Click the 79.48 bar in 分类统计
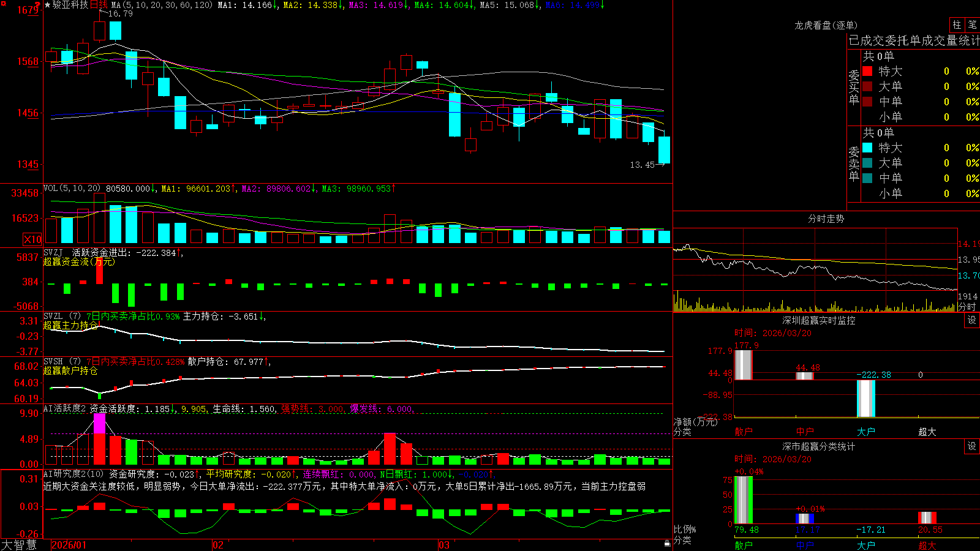Viewport: 980px width, 551px height. point(744,500)
